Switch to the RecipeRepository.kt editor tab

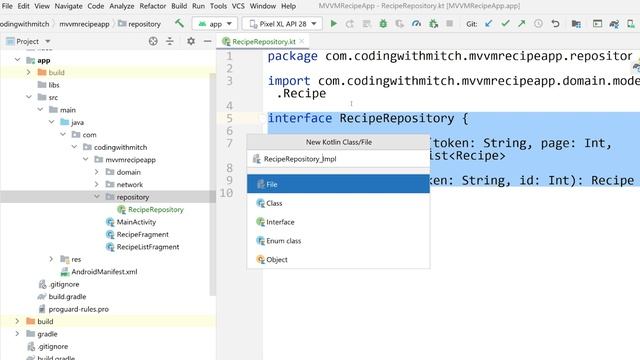point(264,41)
